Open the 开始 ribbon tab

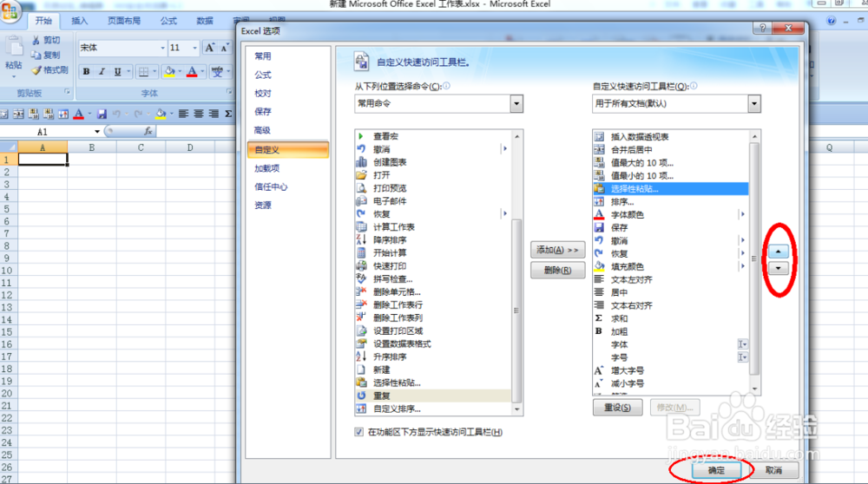coord(43,21)
